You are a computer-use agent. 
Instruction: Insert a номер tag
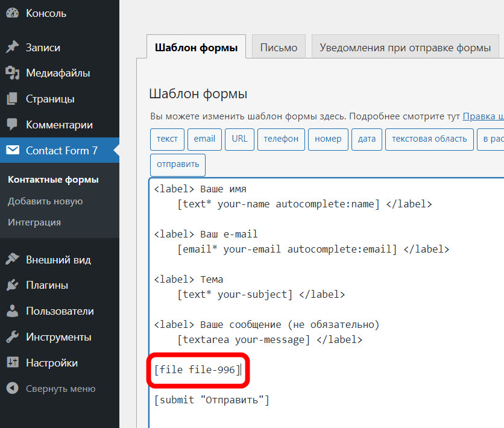tap(328, 139)
